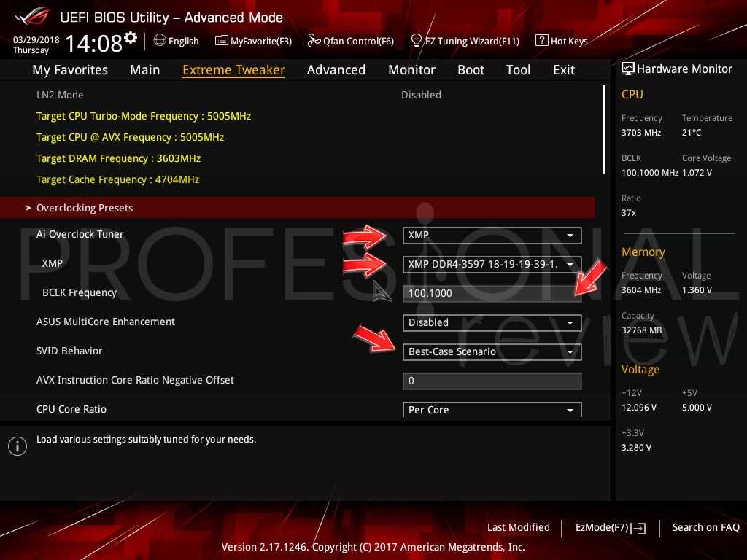The image size is (747, 560).
Task: Open the Monitor tab
Action: click(411, 70)
